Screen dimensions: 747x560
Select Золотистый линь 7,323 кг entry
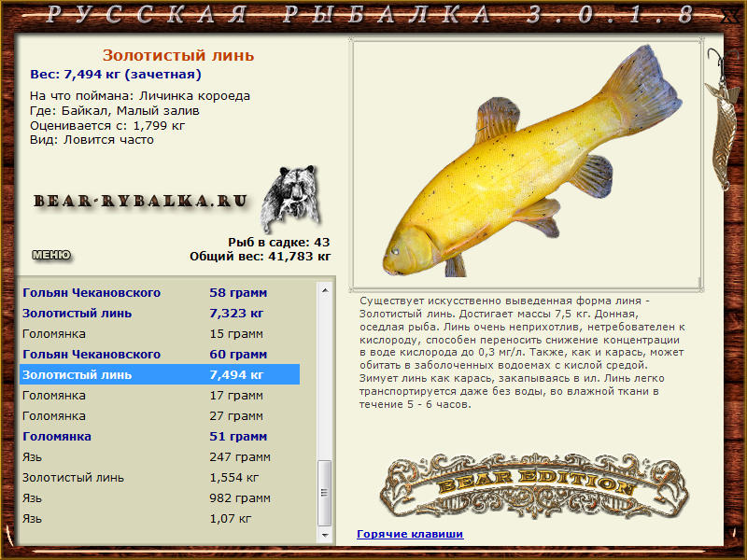159,314
